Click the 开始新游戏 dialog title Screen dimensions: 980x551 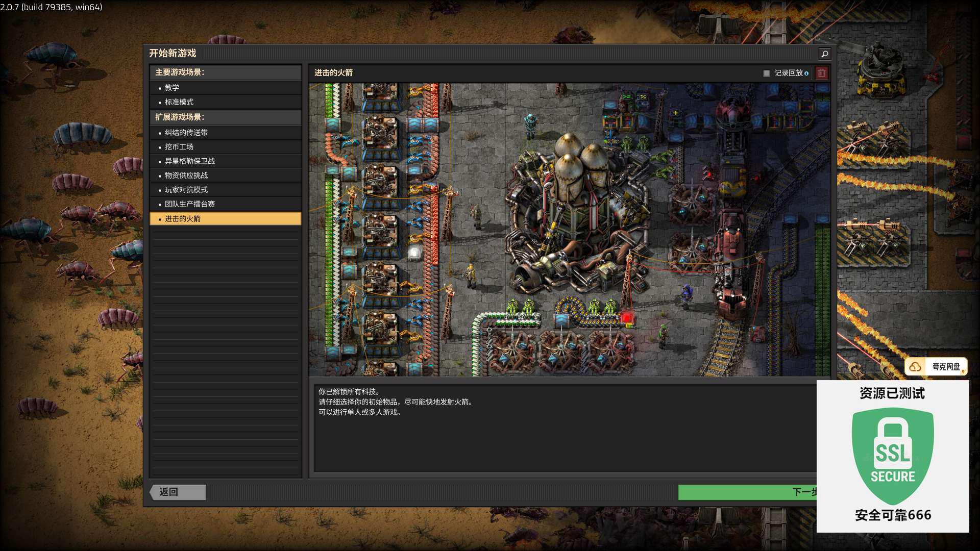[173, 53]
